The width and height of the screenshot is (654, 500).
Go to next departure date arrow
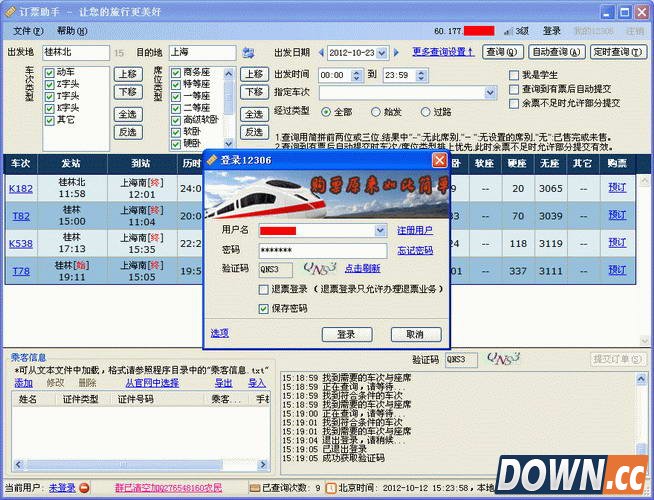[x=396, y=53]
